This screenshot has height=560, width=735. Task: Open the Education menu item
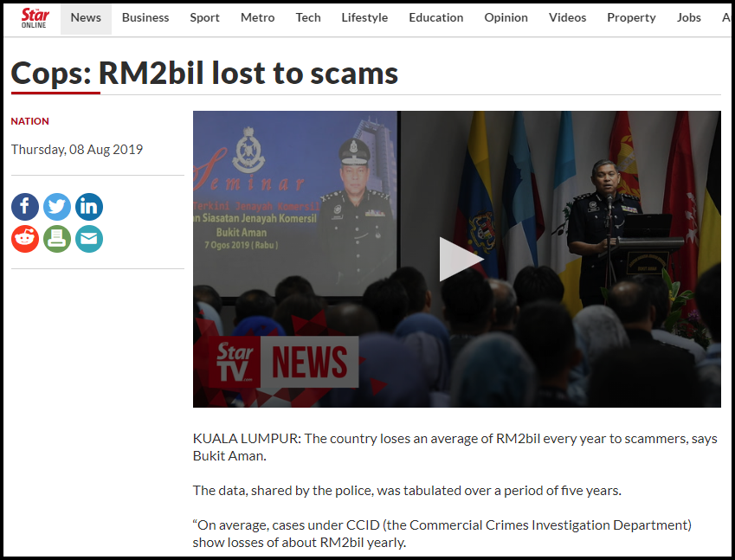(436, 18)
